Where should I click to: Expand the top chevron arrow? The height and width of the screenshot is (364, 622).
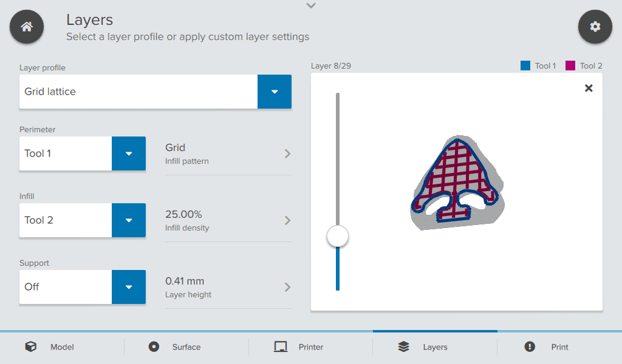point(311,6)
